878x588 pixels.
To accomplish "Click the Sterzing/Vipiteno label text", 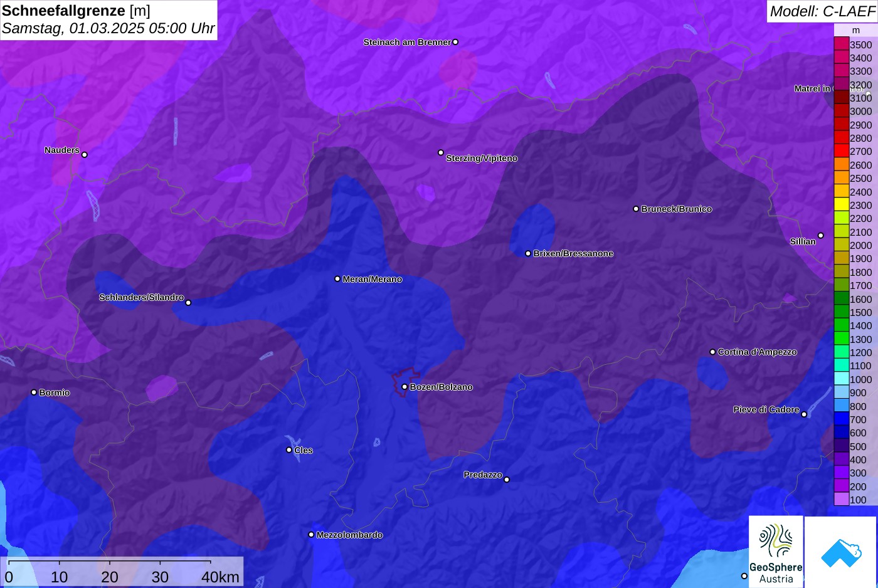I will click(x=482, y=158).
